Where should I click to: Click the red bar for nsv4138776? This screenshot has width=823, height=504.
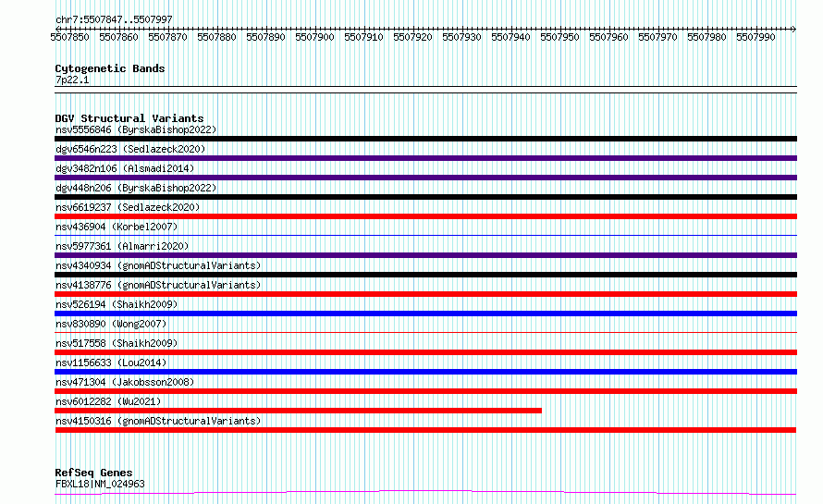point(425,294)
